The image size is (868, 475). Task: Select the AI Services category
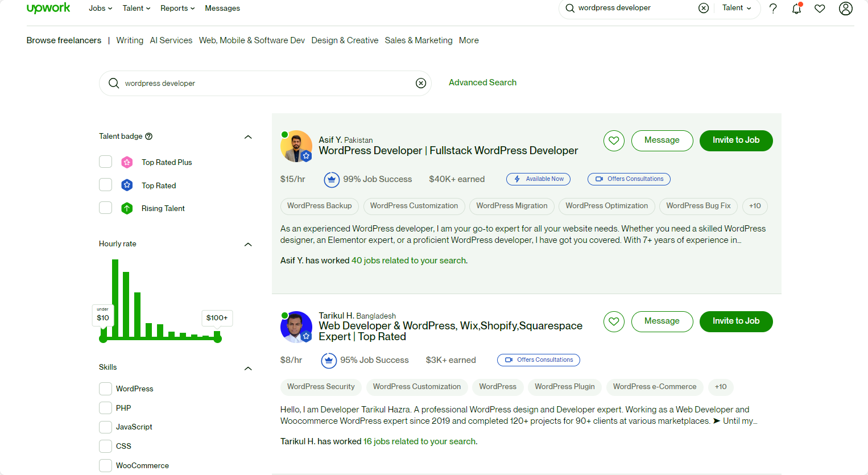[171, 40]
